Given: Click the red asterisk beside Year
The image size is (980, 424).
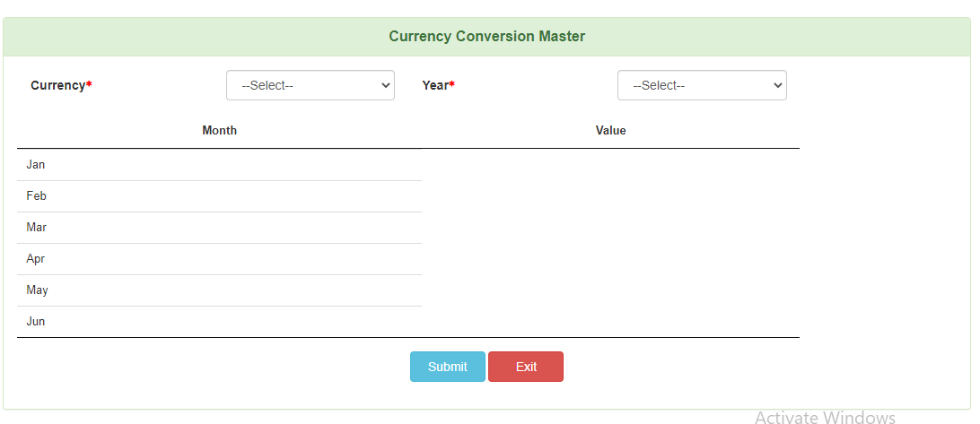Looking at the screenshot, I should (452, 83).
